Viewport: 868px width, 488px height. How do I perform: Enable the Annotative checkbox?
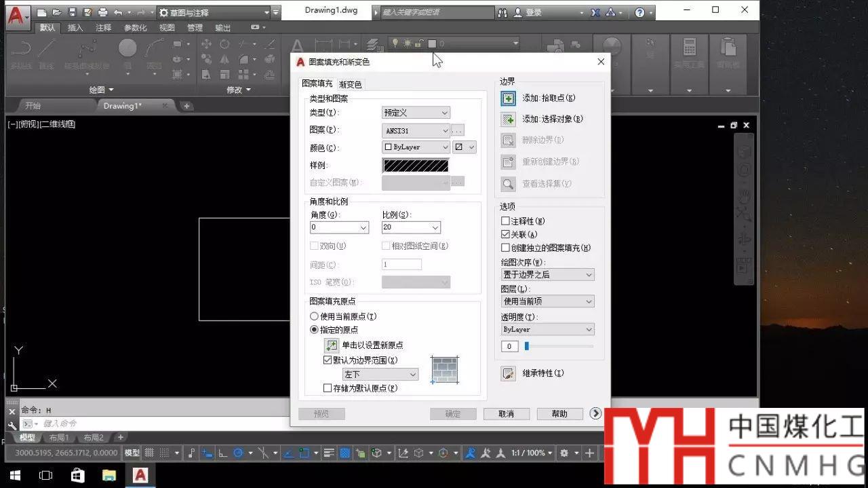click(x=505, y=221)
